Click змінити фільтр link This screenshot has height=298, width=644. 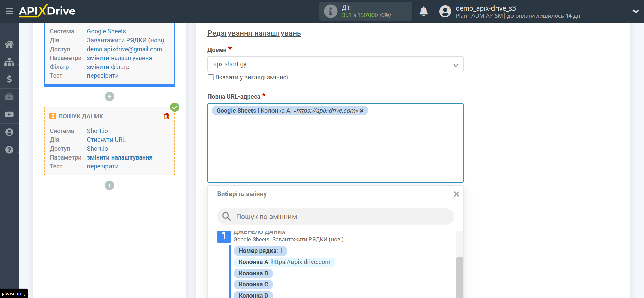point(108,67)
